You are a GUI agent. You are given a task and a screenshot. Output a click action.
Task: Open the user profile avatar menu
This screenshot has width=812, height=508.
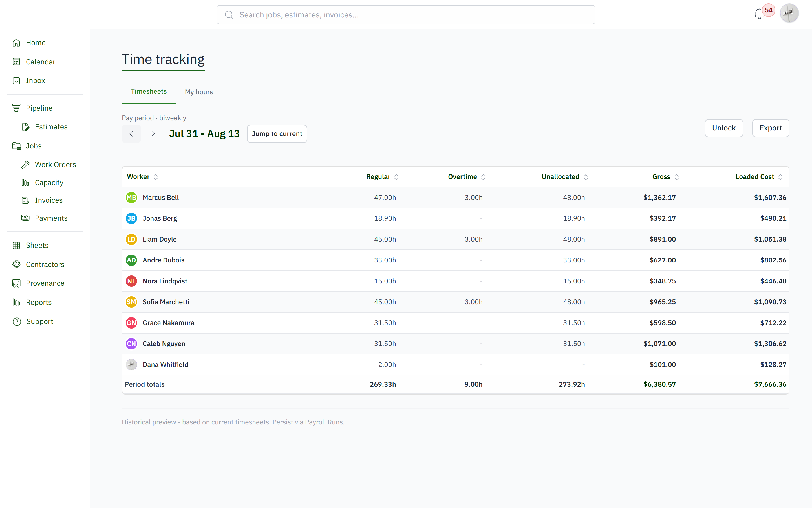tap(789, 14)
